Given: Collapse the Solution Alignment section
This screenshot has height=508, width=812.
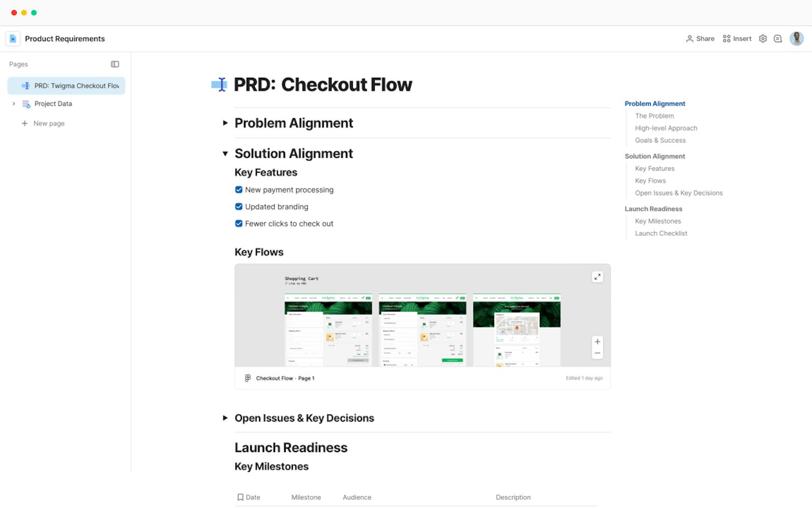Looking at the screenshot, I should (x=225, y=153).
